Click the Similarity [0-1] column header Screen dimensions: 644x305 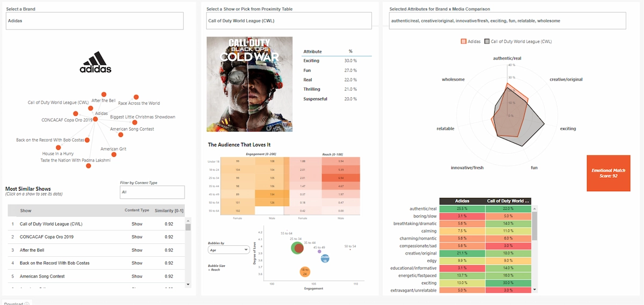pyautogui.click(x=169, y=210)
